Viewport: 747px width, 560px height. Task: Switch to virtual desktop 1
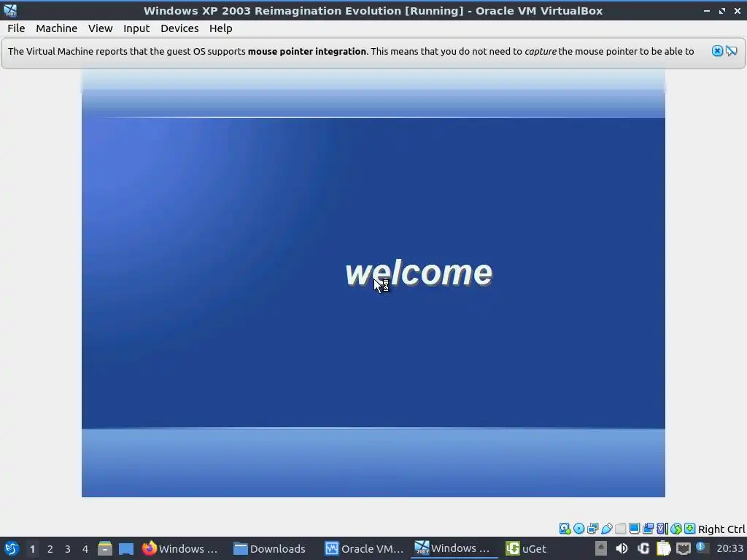[32, 549]
